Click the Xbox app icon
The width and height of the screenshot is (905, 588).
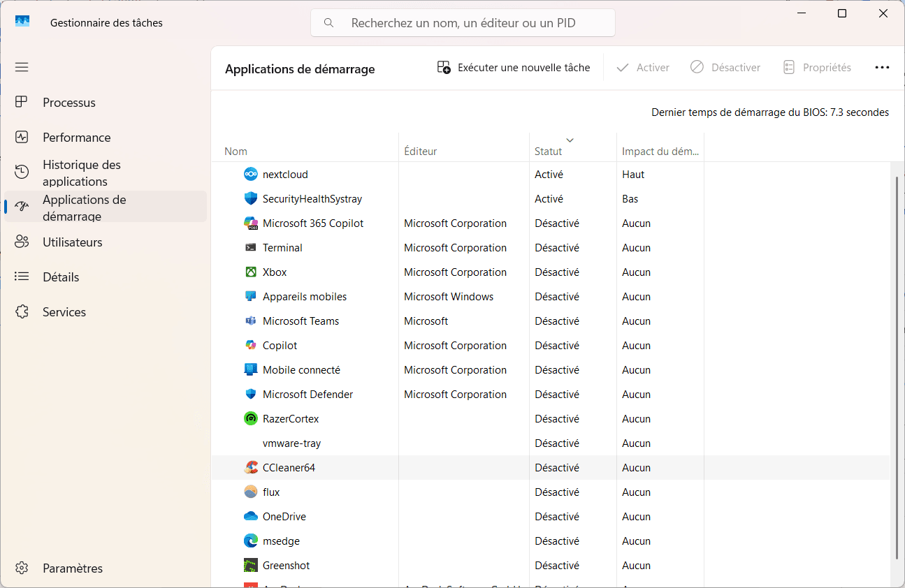[251, 272]
